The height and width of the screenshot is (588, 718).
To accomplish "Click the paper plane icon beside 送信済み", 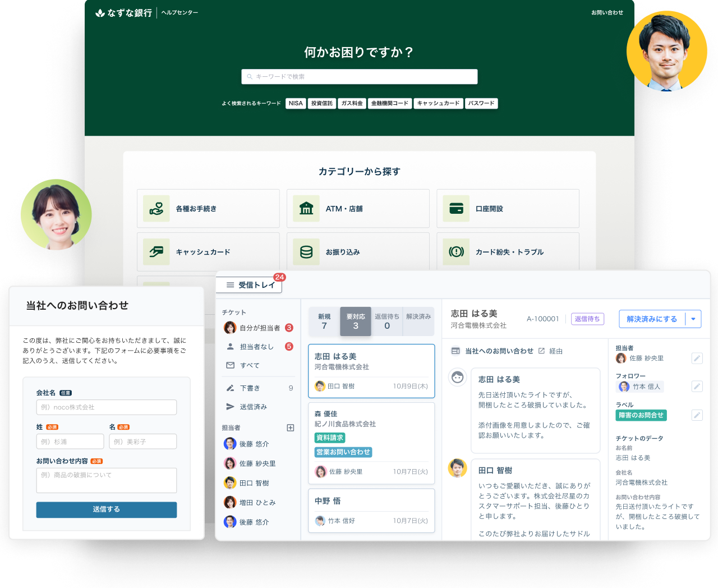I will (230, 407).
